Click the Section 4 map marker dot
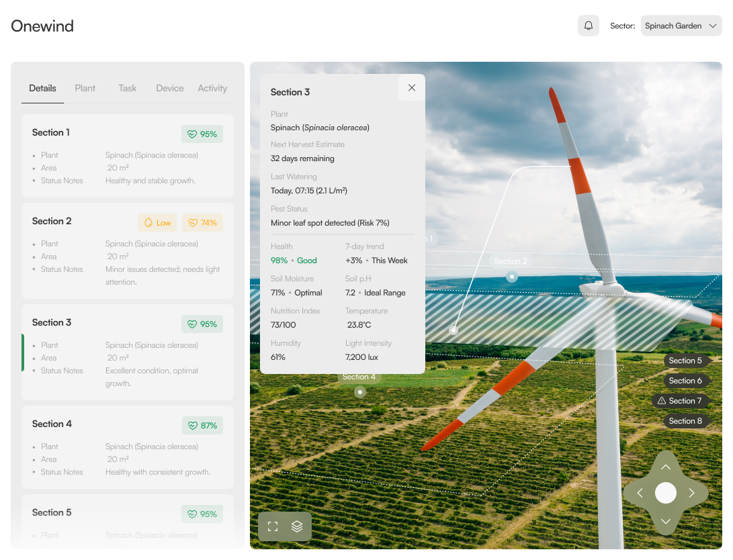Image resolution: width=733 pixels, height=560 pixels. 359,392
